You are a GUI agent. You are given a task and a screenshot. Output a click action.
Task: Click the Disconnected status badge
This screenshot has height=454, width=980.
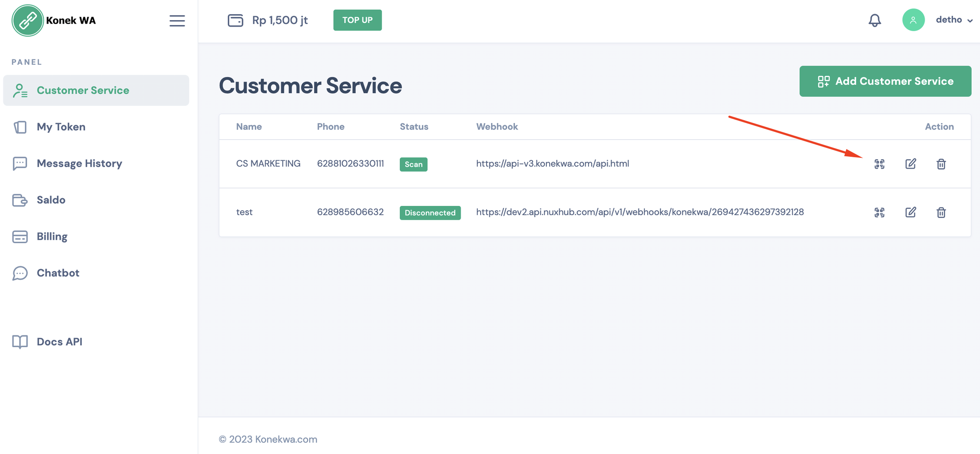pyautogui.click(x=430, y=213)
